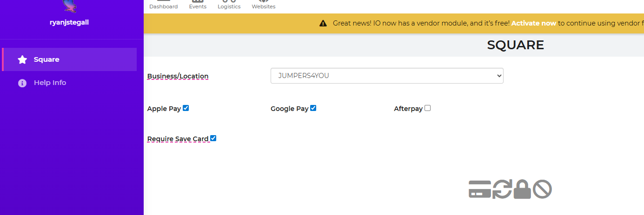Select Logistics in the top navigation
The height and width of the screenshot is (215, 644).
pyautogui.click(x=229, y=6)
